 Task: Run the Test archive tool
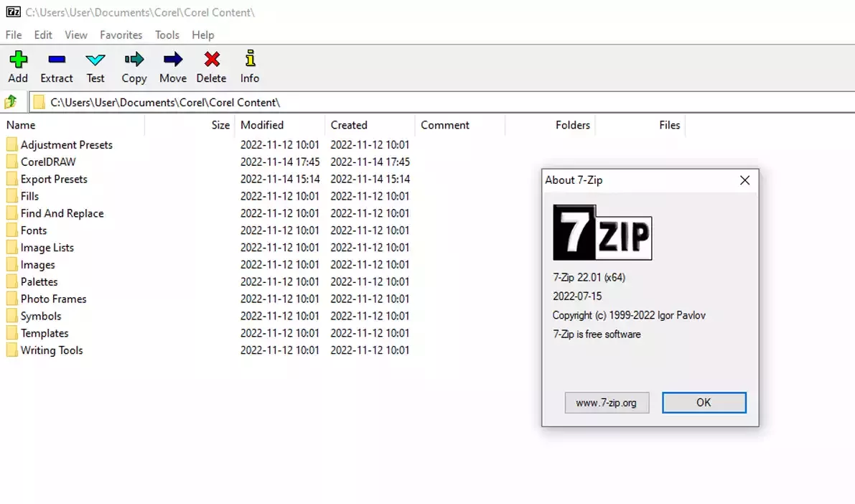pos(95,60)
